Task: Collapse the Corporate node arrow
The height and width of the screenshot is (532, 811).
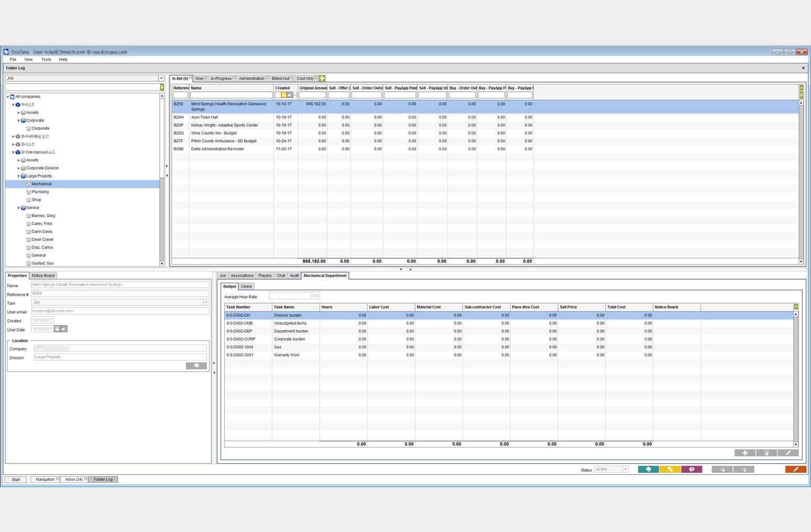Action: (18, 120)
